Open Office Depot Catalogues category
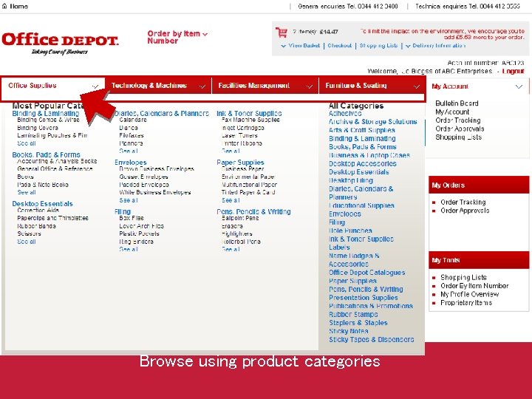 point(366,273)
